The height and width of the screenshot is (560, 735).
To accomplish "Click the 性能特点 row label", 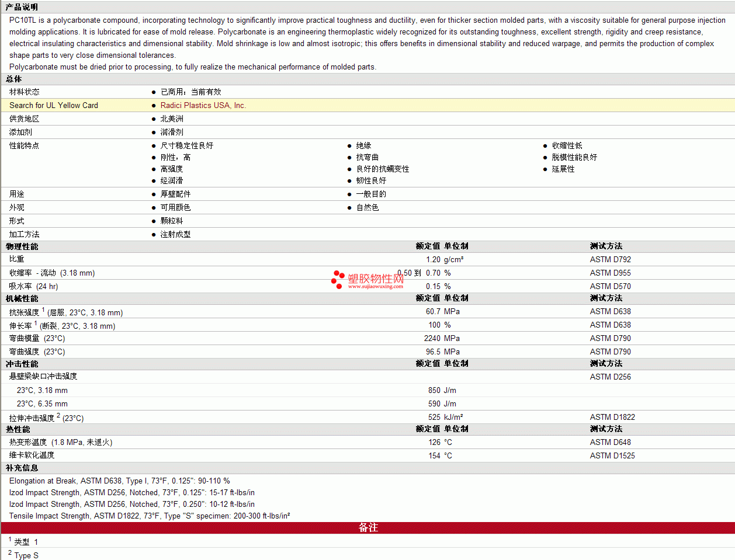I will coord(25,145).
